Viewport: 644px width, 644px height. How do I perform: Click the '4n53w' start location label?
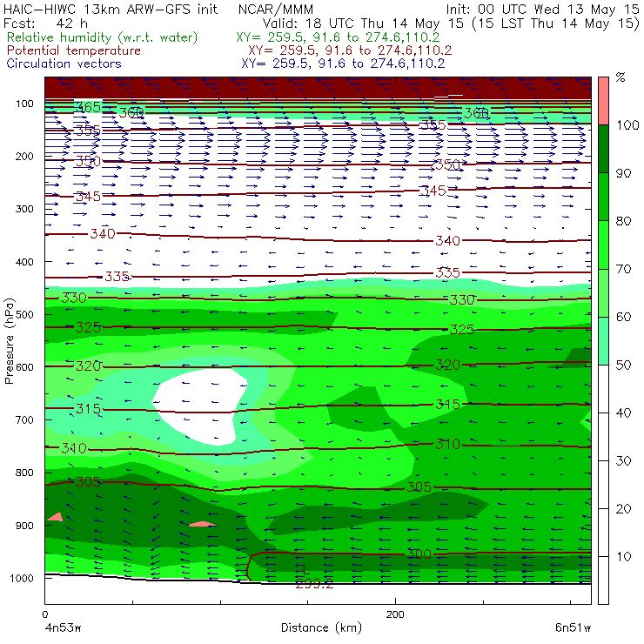63,628
